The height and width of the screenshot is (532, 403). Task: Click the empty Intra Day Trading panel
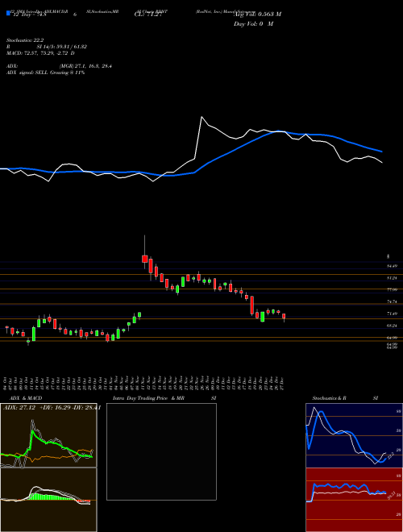tap(161, 451)
